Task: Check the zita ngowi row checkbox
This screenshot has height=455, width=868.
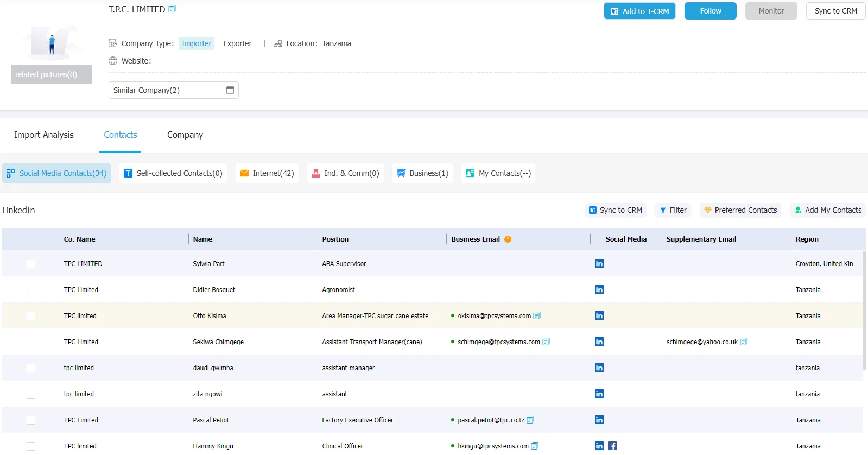Action: coord(31,394)
